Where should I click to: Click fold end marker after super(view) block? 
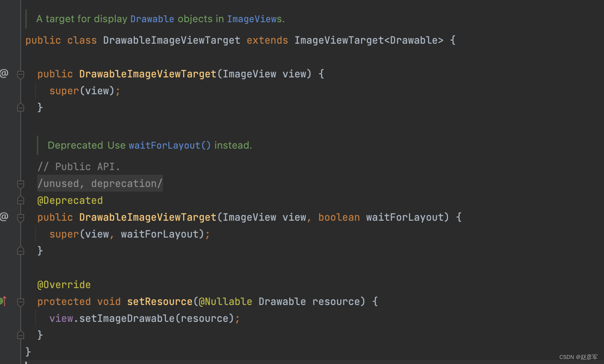[21, 107]
